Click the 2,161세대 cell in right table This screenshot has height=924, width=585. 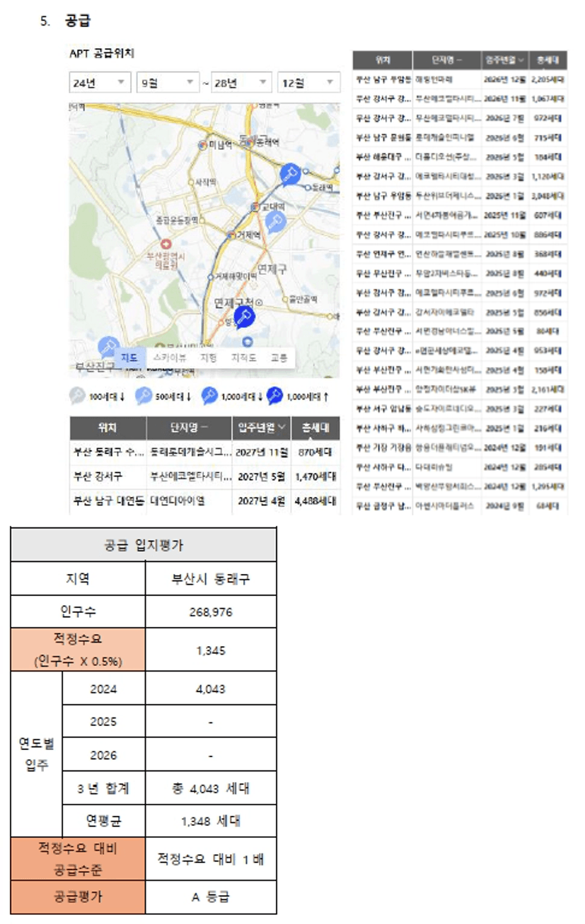(x=548, y=389)
